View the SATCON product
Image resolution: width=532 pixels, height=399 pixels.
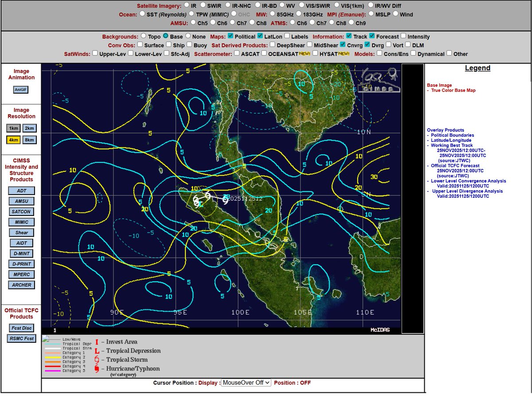pos(21,211)
